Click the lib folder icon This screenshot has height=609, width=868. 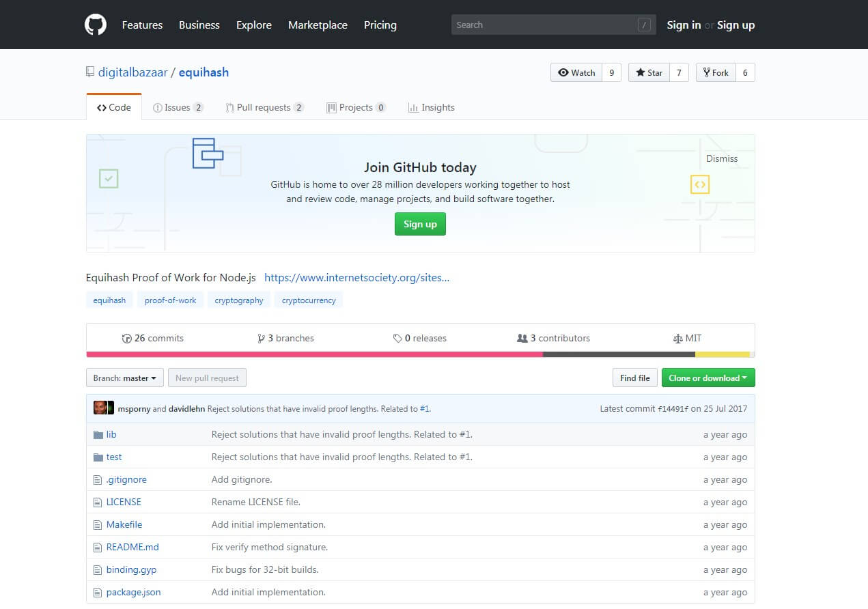click(98, 435)
